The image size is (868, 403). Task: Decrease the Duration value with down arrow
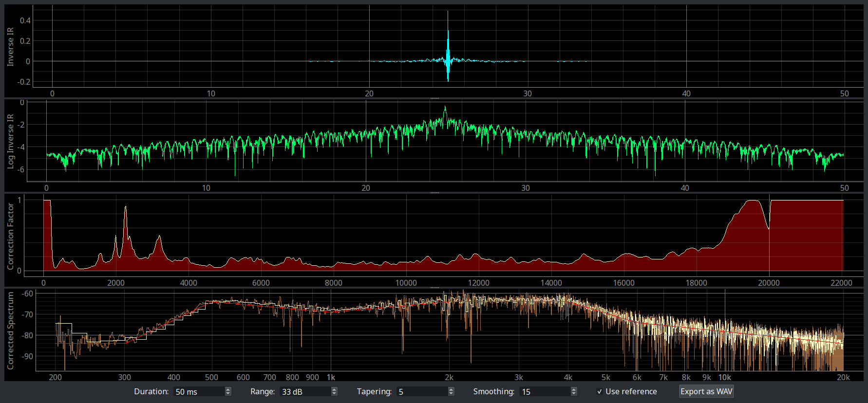(228, 394)
